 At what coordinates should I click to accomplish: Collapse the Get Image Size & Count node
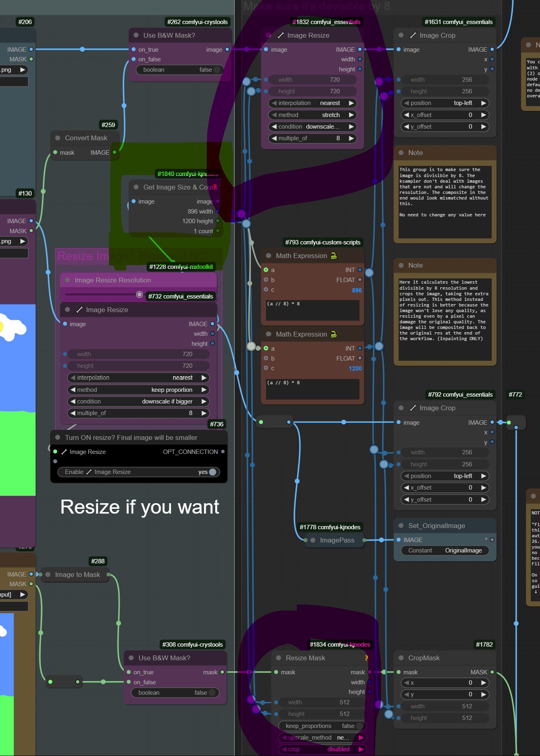(x=136, y=187)
